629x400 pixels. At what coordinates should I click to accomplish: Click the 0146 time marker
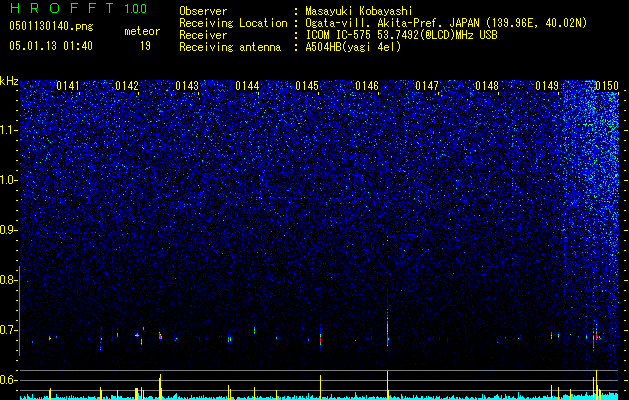coord(367,86)
